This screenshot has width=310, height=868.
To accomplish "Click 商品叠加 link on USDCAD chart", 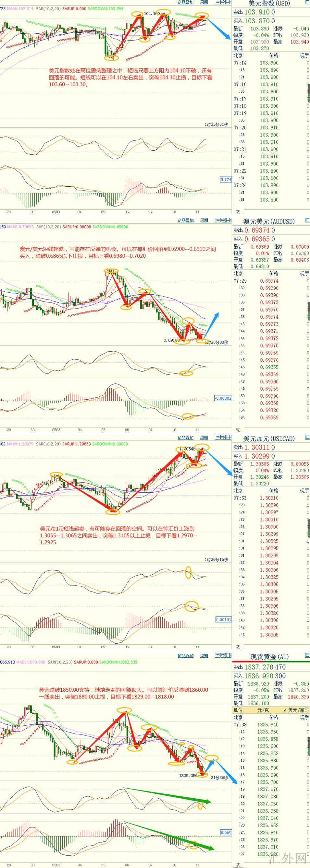I will click(186, 438).
